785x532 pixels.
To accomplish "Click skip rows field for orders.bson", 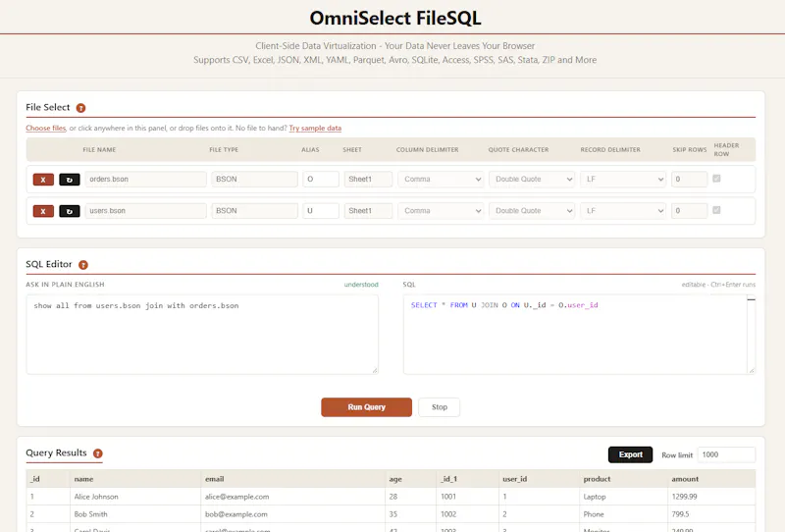I will coord(689,180).
